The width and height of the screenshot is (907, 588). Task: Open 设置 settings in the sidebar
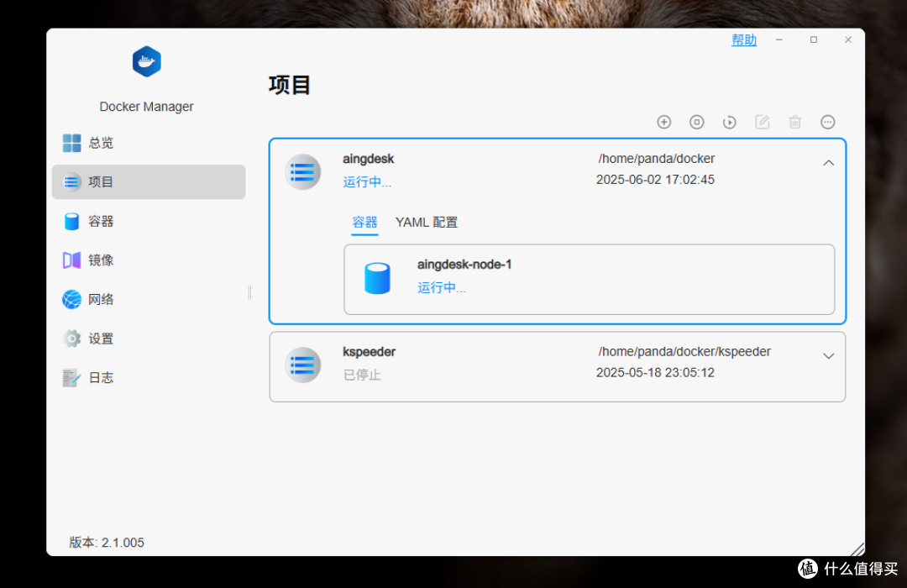pyautogui.click(x=149, y=339)
